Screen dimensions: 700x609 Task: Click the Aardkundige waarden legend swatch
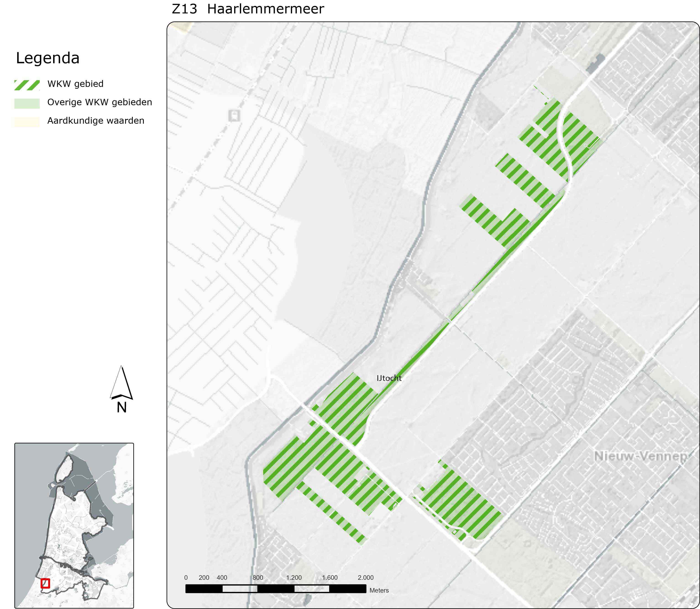[x=27, y=122]
